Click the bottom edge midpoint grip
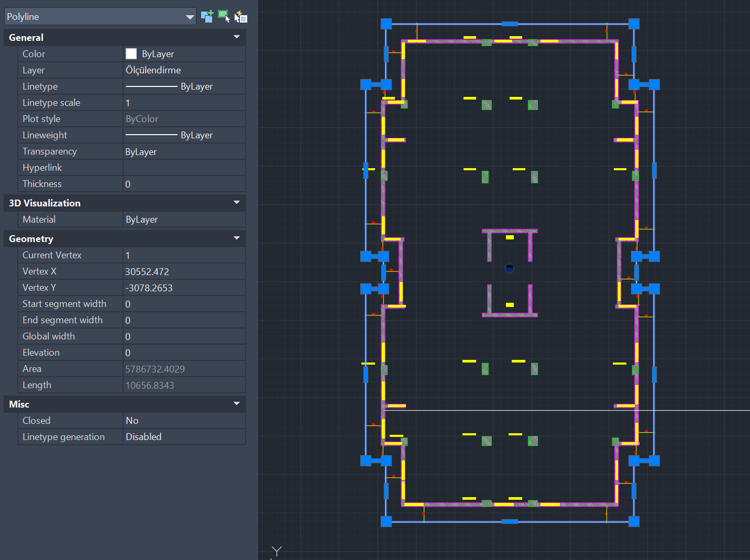 510,521
